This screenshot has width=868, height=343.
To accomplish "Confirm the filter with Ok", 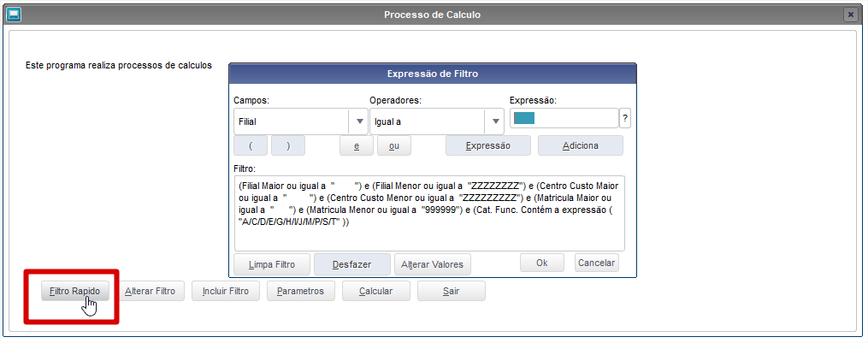I will pos(542,263).
